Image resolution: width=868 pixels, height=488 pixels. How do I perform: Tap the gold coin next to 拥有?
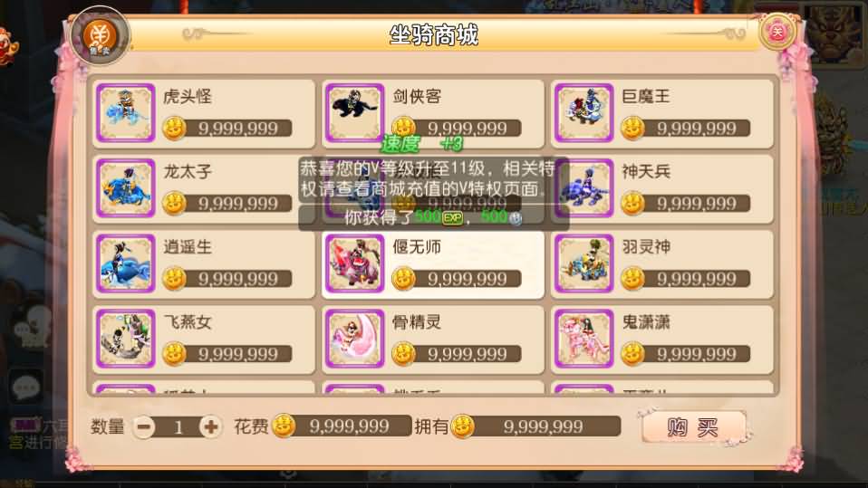click(x=463, y=426)
